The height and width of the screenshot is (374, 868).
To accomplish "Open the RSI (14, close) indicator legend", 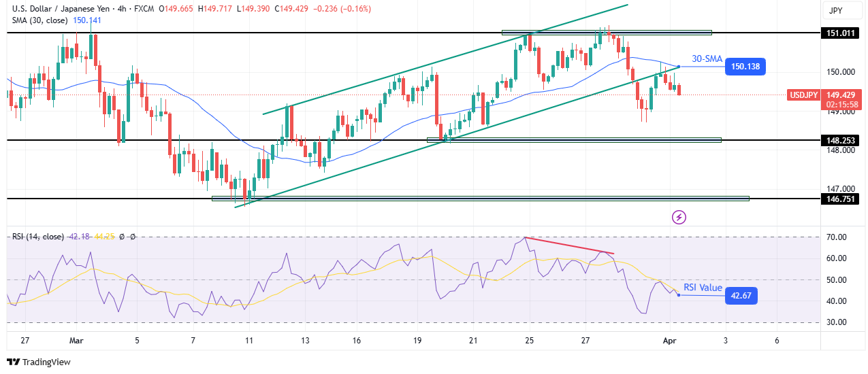I will point(38,237).
